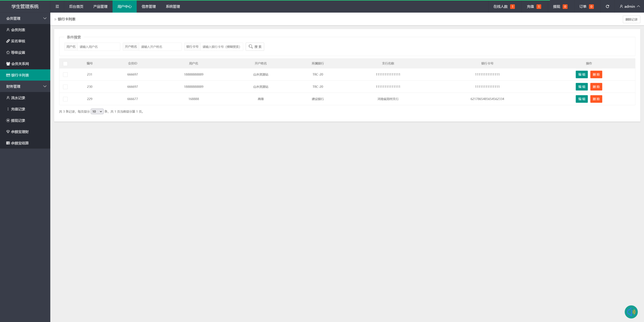Click the 在线人数 label in top bar
The image size is (644, 322).
pyautogui.click(x=501, y=7)
